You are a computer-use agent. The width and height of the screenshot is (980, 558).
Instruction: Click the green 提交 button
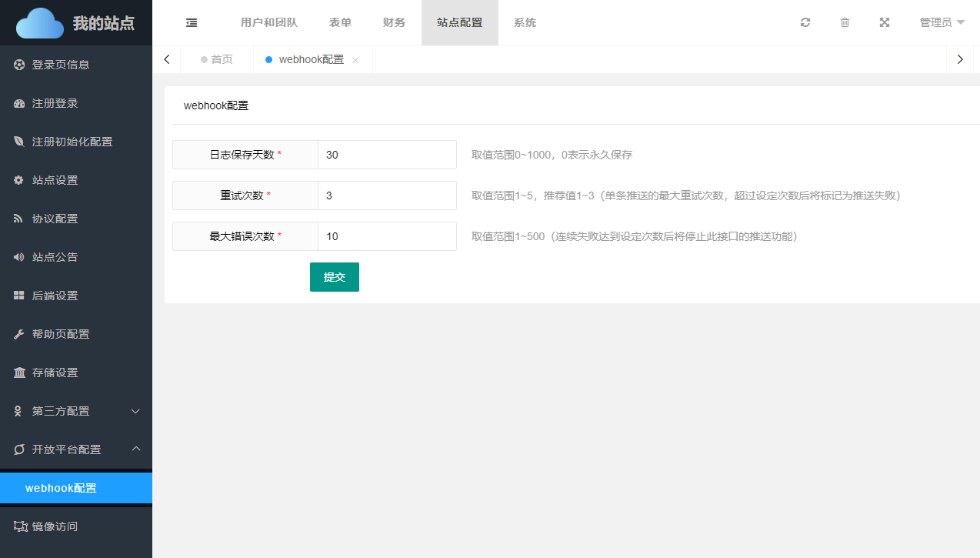point(335,277)
